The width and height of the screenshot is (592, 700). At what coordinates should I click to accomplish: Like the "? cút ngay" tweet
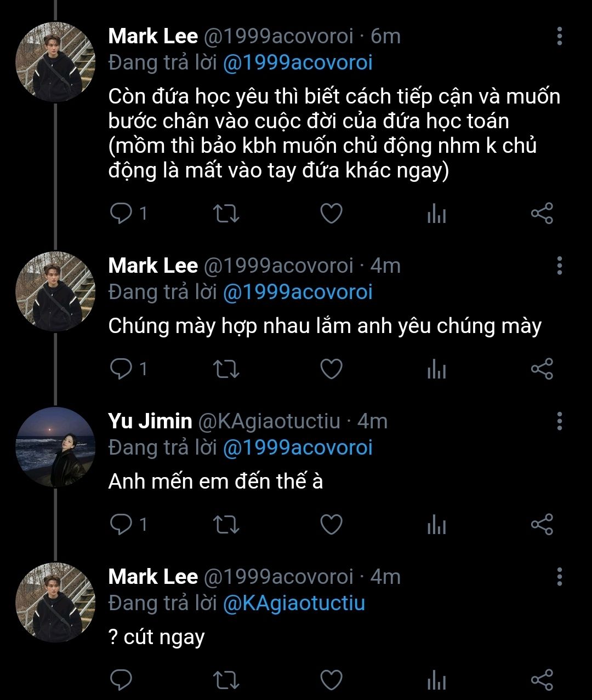[x=331, y=680]
